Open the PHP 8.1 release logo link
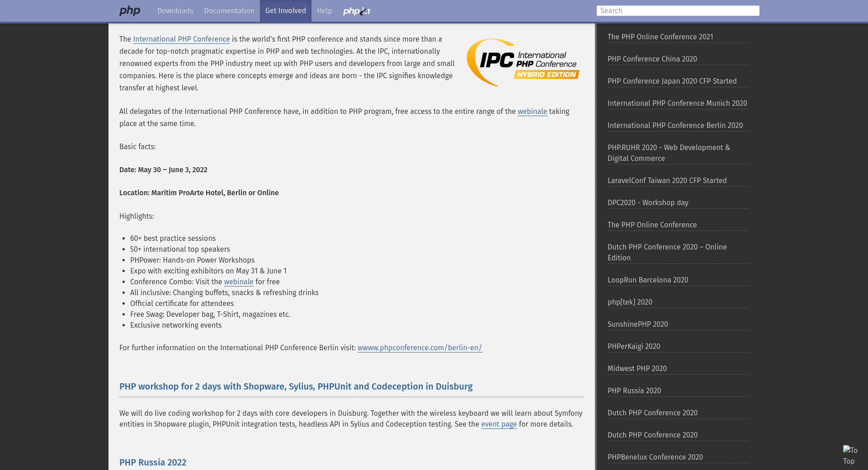 click(x=357, y=11)
